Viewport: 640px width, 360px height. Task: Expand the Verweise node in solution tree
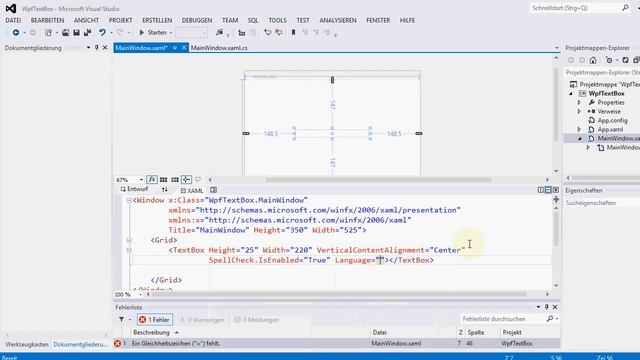coord(579,111)
